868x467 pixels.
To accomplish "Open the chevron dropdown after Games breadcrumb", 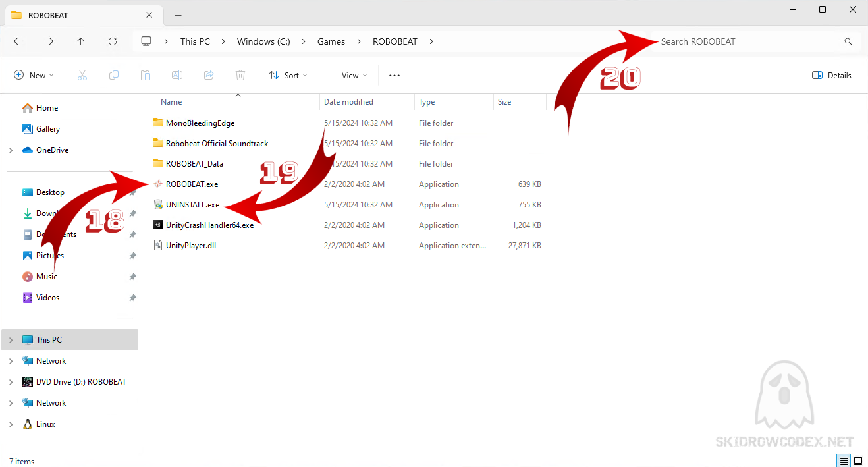I will 359,41.
